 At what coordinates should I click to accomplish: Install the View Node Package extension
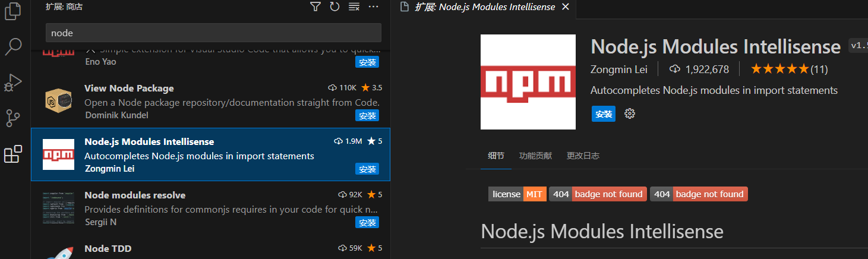[x=367, y=115]
